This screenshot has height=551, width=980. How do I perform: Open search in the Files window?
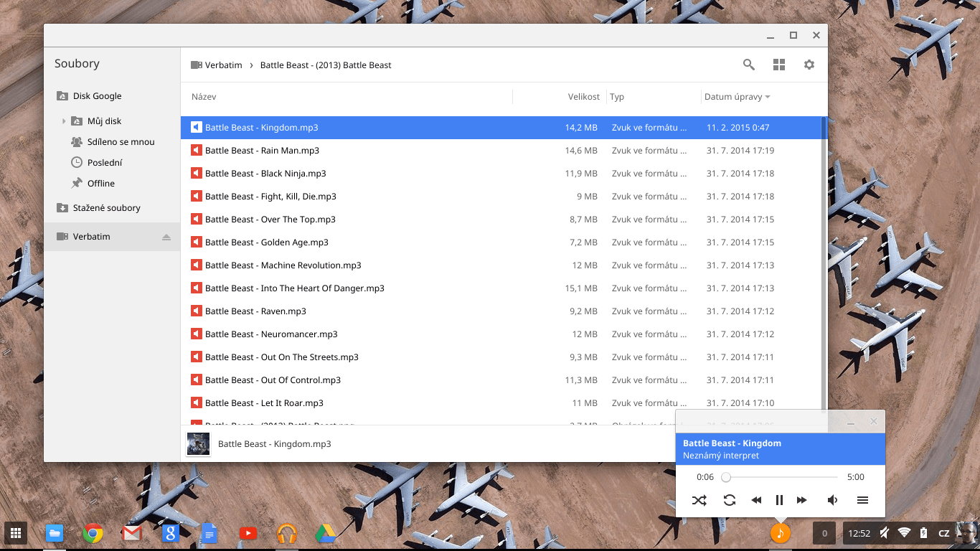[748, 65]
